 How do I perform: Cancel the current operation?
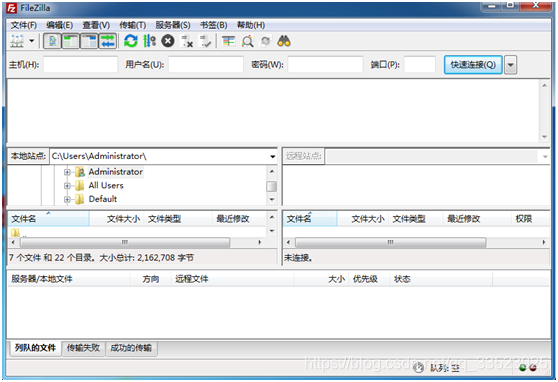point(168,41)
